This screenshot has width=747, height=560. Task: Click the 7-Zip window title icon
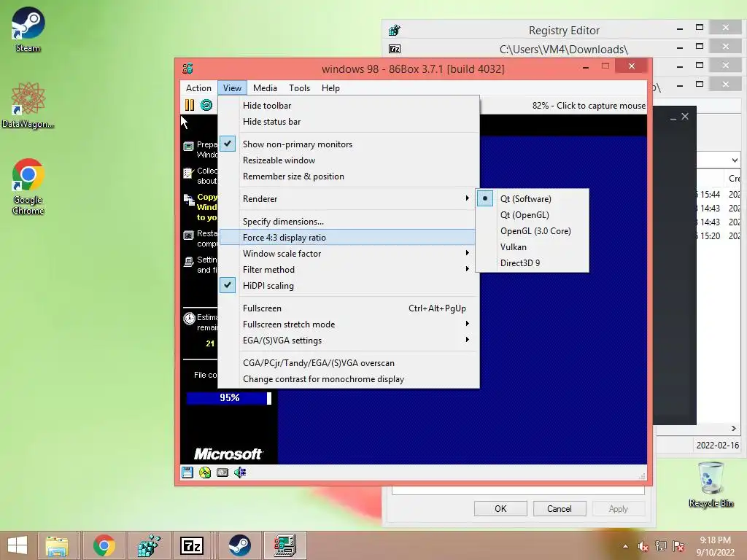point(395,49)
